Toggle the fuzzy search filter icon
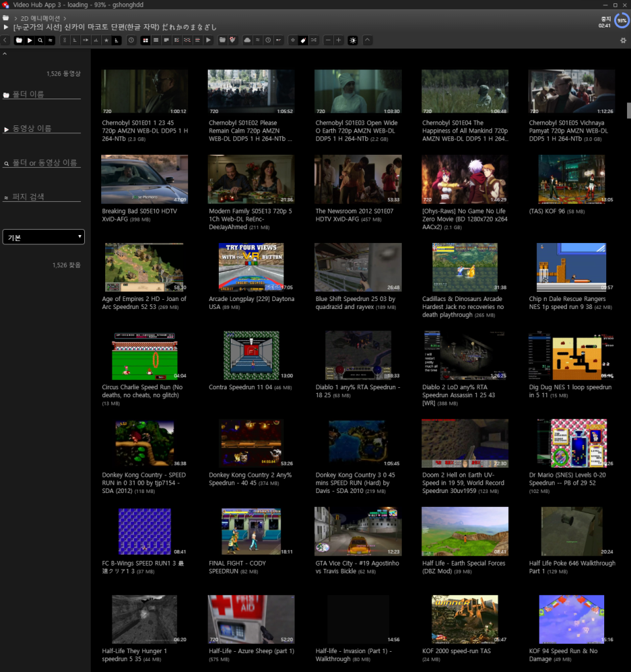This screenshot has height=672, width=631. pyautogui.click(x=50, y=40)
